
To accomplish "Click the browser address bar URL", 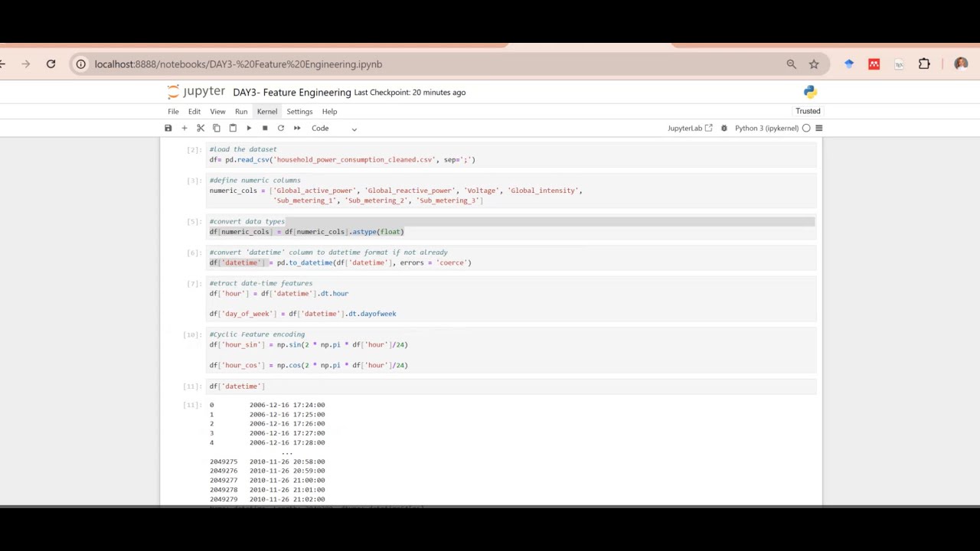I will pyautogui.click(x=238, y=64).
